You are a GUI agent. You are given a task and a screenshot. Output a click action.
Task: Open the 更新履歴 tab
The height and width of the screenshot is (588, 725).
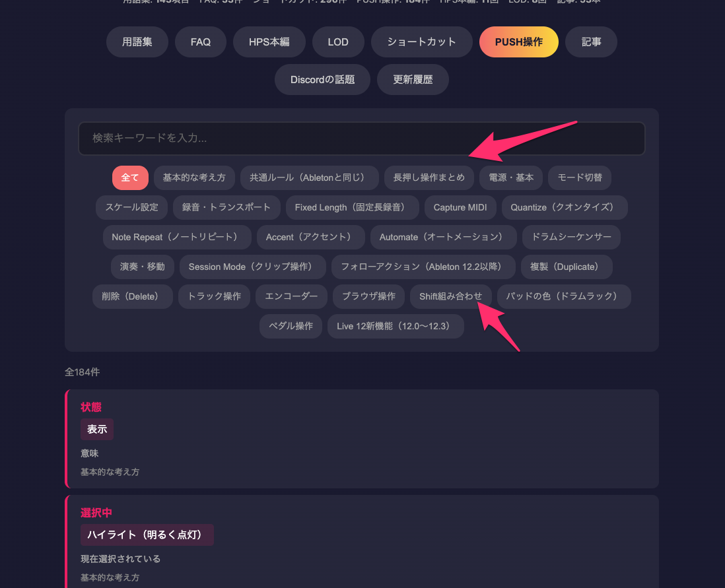tap(413, 79)
